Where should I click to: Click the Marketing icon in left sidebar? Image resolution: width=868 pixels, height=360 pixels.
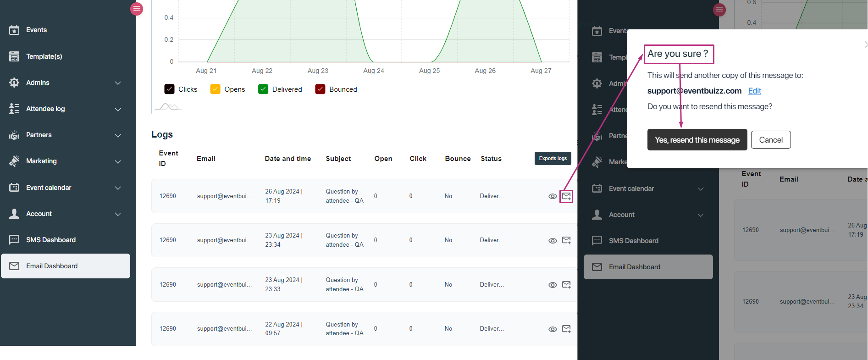tap(14, 161)
